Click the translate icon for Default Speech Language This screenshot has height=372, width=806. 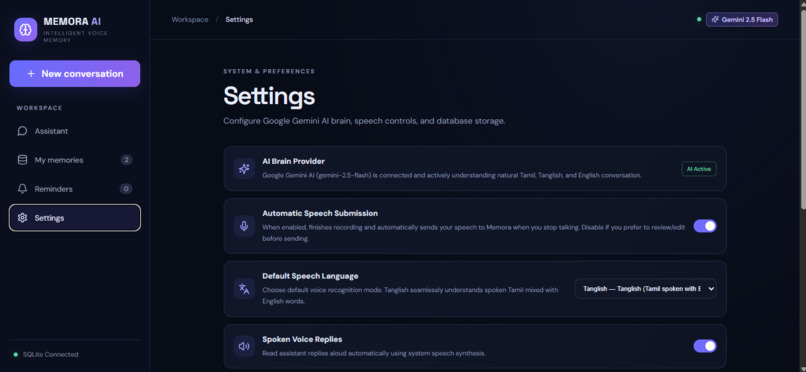click(x=244, y=289)
